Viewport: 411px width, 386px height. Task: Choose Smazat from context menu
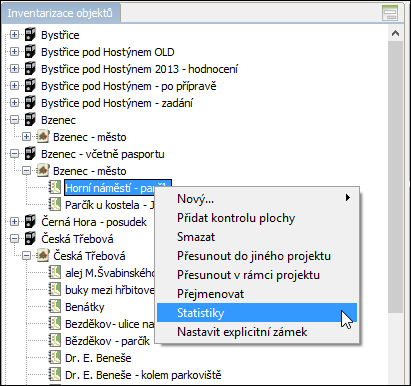click(257, 237)
